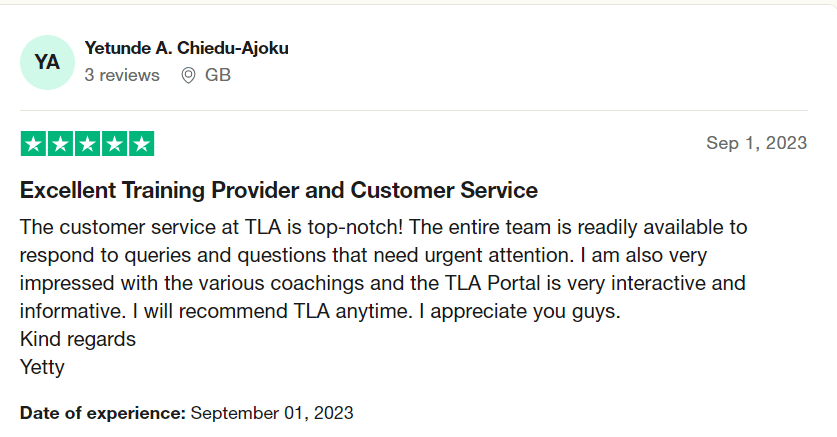Click the phrase "top-notch!" in the review
Screen dimensions: 837x437
pyautogui.click(x=356, y=227)
